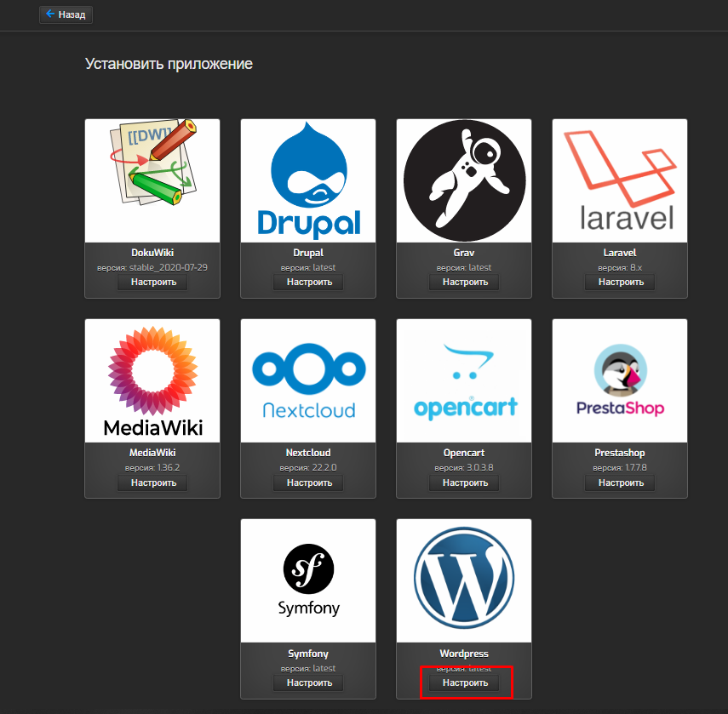Click the Drupal name label
Viewport: 728px width, 714px height.
[x=308, y=253]
